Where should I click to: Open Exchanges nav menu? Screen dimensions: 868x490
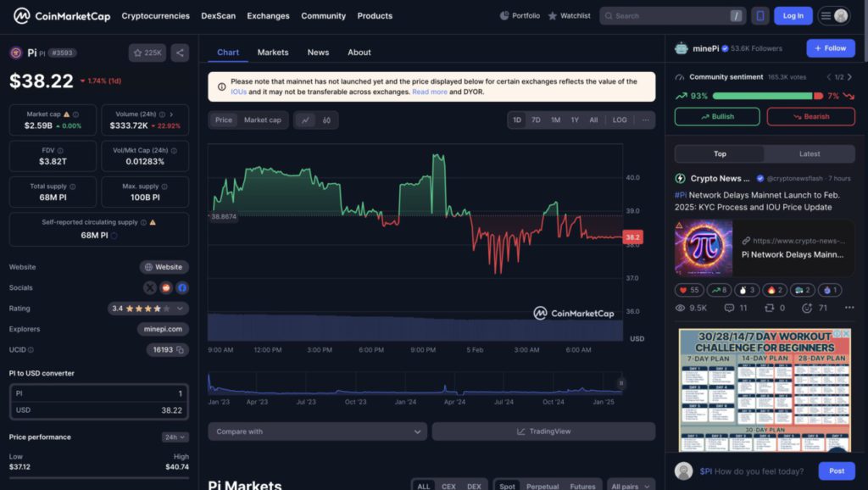tap(268, 16)
